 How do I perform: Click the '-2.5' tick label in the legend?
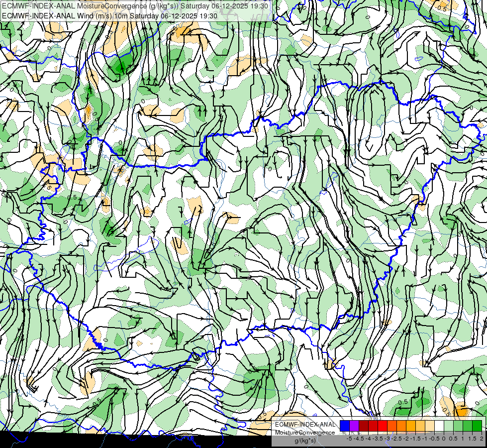pyautogui.click(x=396, y=439)
